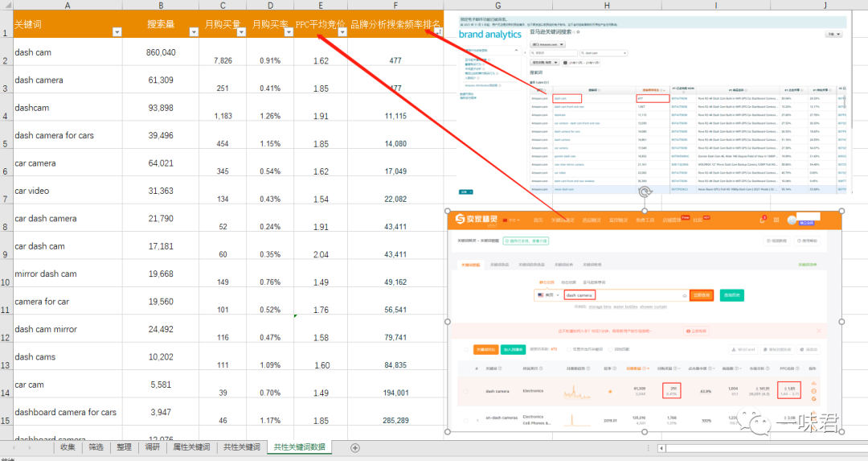Viewport: 868px width, 461px height.
Task: Switch to the 属性关键词 sheet tab
Action: 191,447
